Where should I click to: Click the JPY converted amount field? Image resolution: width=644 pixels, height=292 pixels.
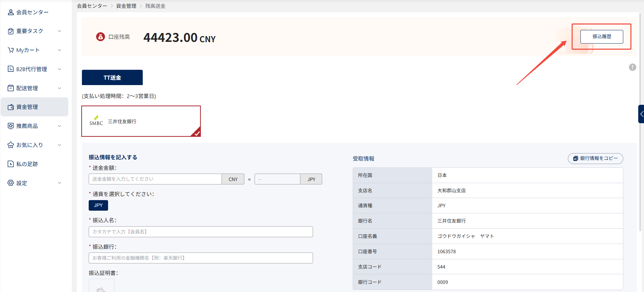click(x=277, y=179)
